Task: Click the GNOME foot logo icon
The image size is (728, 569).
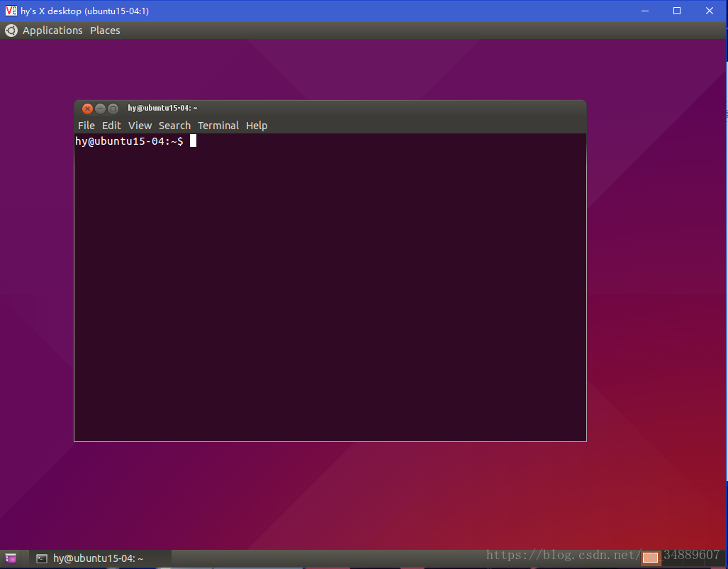Action: click(11, 31)
